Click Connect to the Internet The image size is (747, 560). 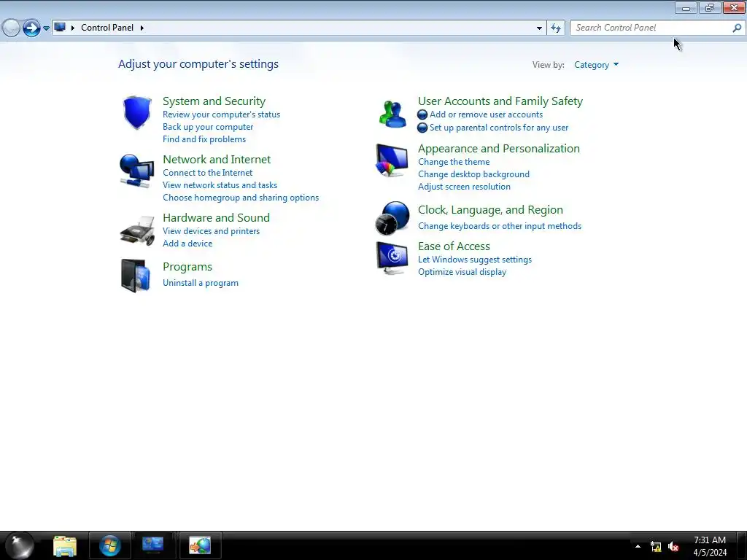pyautogui.click(x=207, y=172)
